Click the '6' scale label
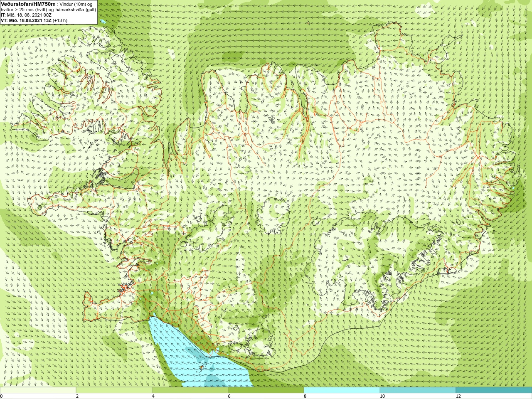532x399 pixels. coord(229,396)
